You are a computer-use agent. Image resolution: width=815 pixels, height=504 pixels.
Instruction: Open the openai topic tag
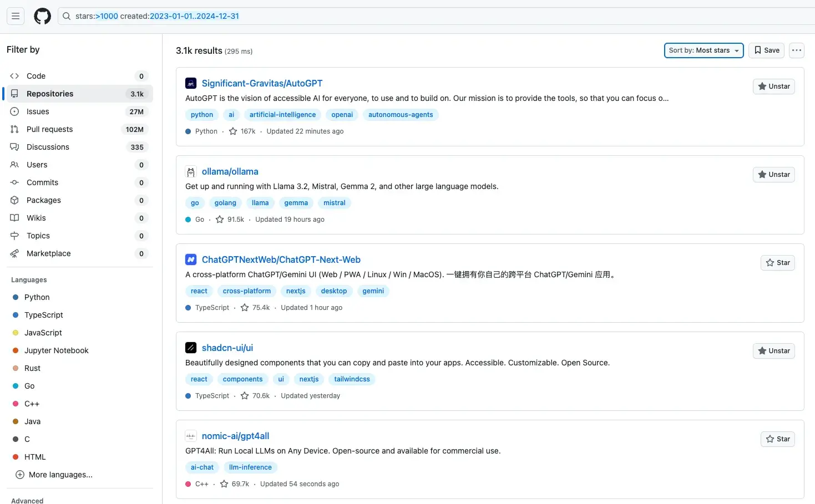[342, 115]
